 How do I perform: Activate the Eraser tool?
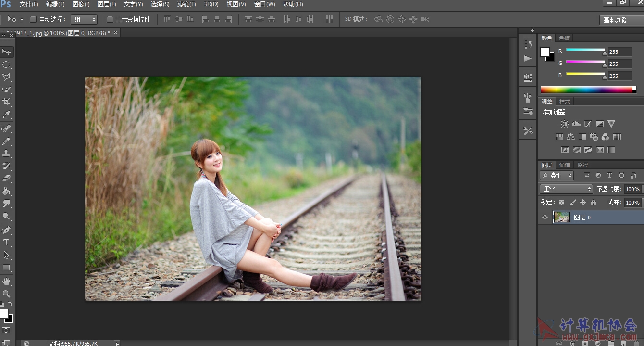(7, 179)
